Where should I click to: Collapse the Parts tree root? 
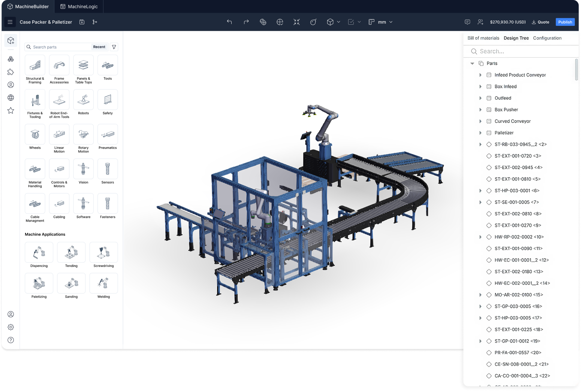(472, 64)
